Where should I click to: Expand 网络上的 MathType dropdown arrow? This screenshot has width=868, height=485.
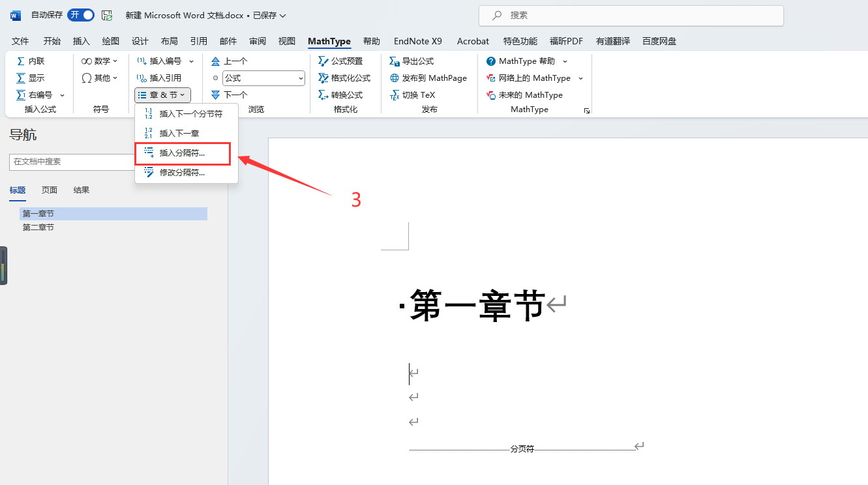tap(580, 78)
